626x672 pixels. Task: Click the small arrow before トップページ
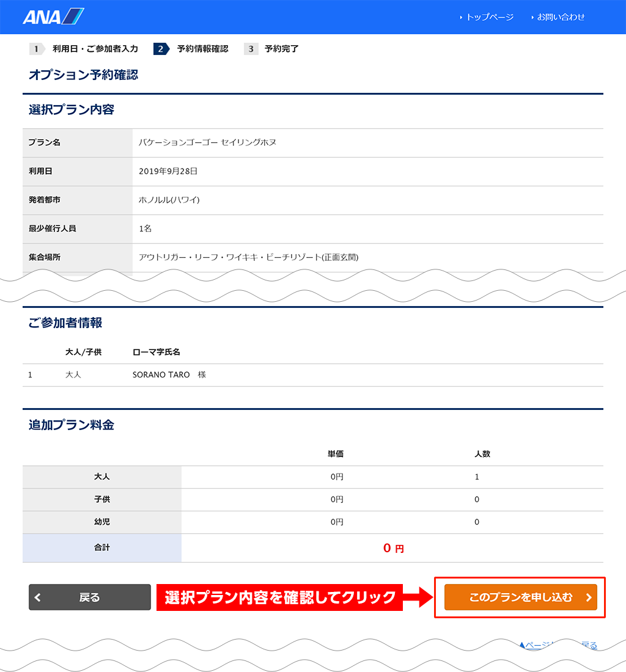(461, 18)
